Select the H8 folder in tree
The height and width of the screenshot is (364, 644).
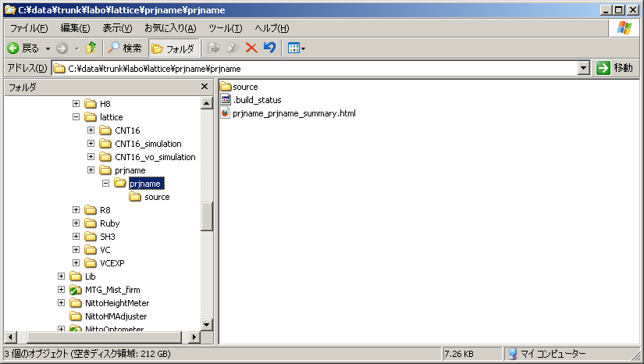[105, 104]
